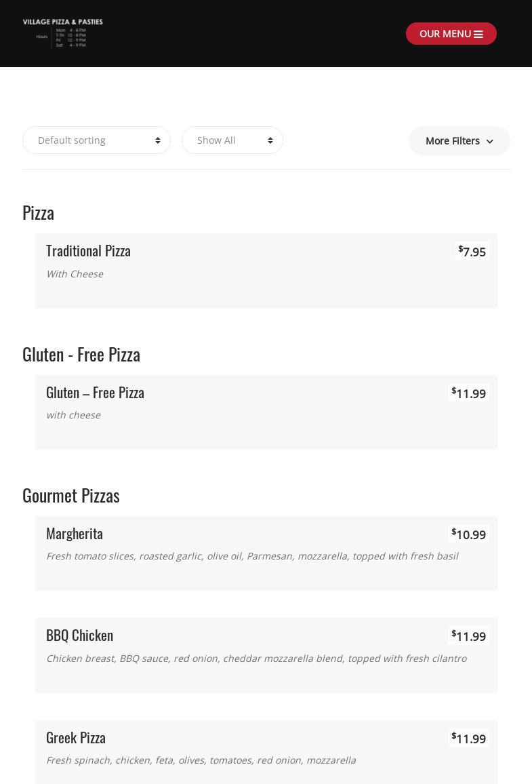532x784 pixels.
Task: Click the Pizza section heading
Action: pyautogui.click(x=38, y=212)
